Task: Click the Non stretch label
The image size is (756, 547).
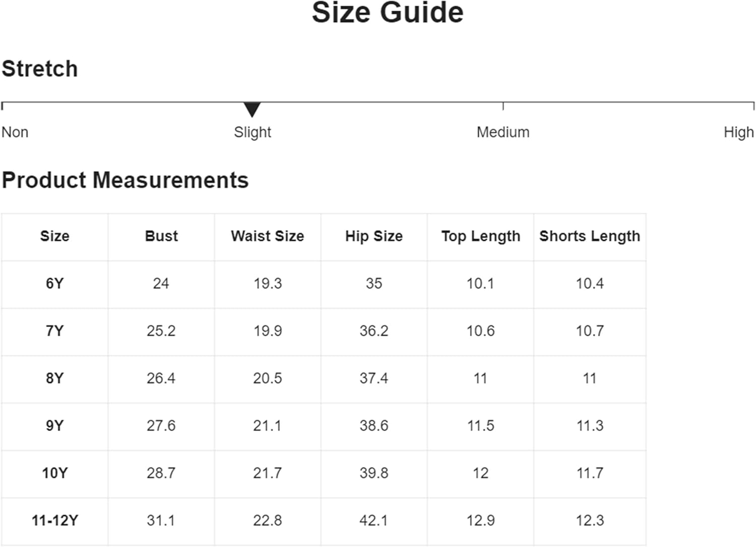Action: coord(15,132)
